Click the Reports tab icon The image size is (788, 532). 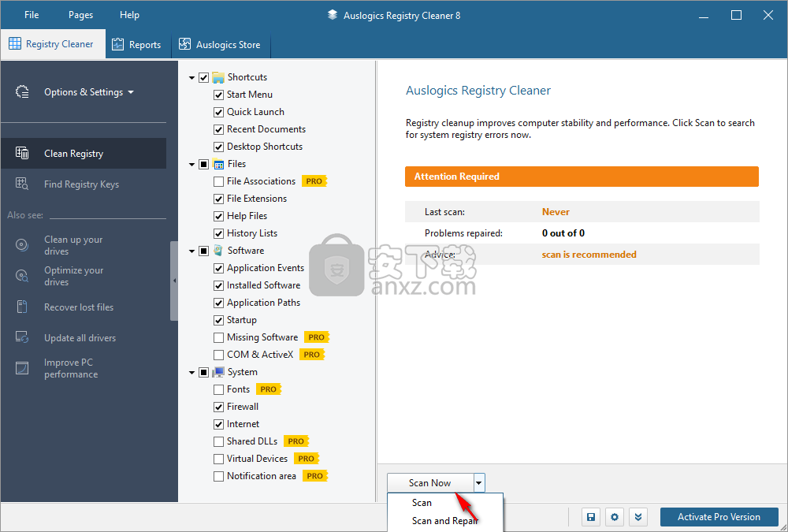click(117, 44)
